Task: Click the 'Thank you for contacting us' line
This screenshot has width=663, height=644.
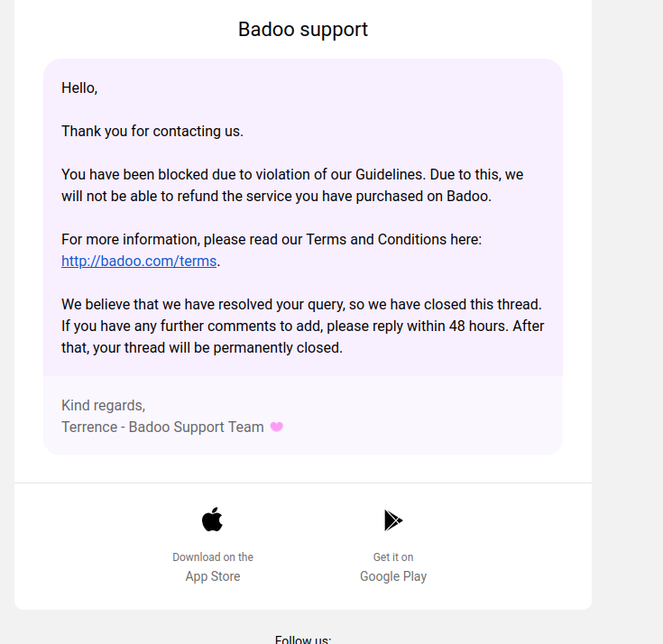Action: pos(152,131)
